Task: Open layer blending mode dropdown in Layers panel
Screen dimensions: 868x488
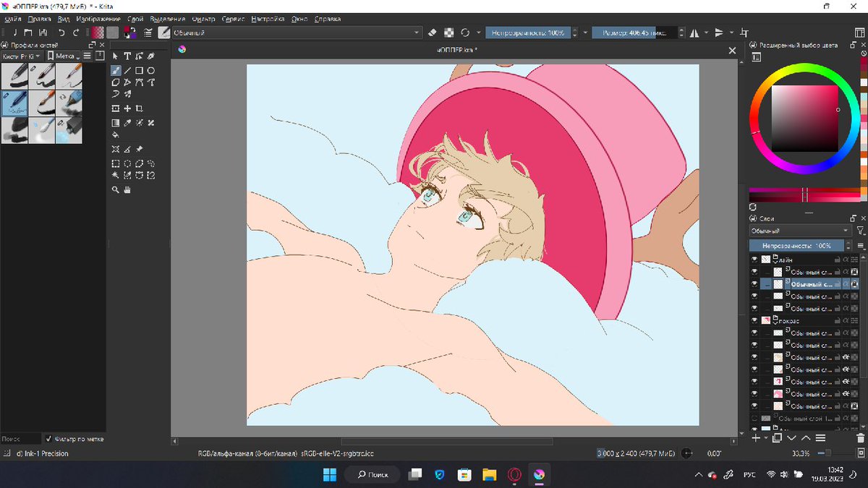Action: [801, 231]
